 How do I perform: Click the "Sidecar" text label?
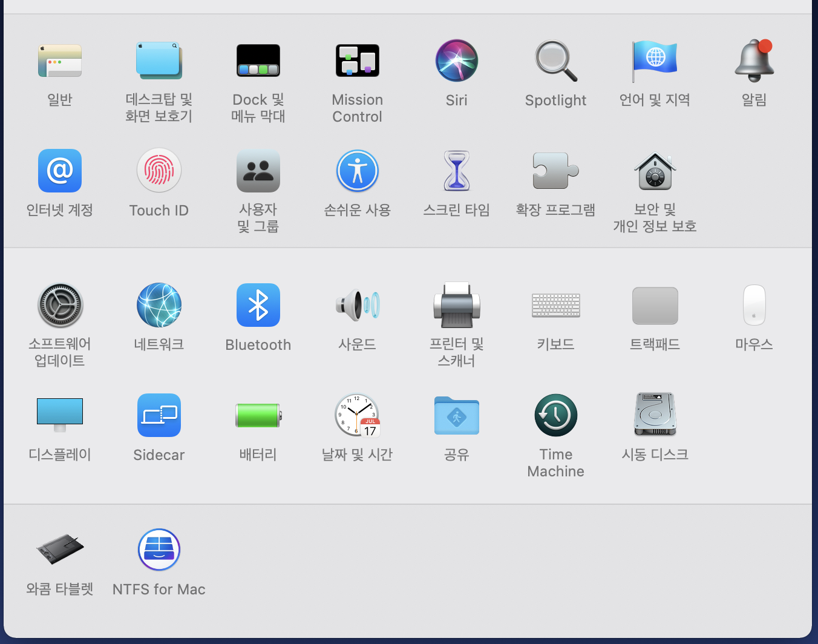(x=159, y=455)
